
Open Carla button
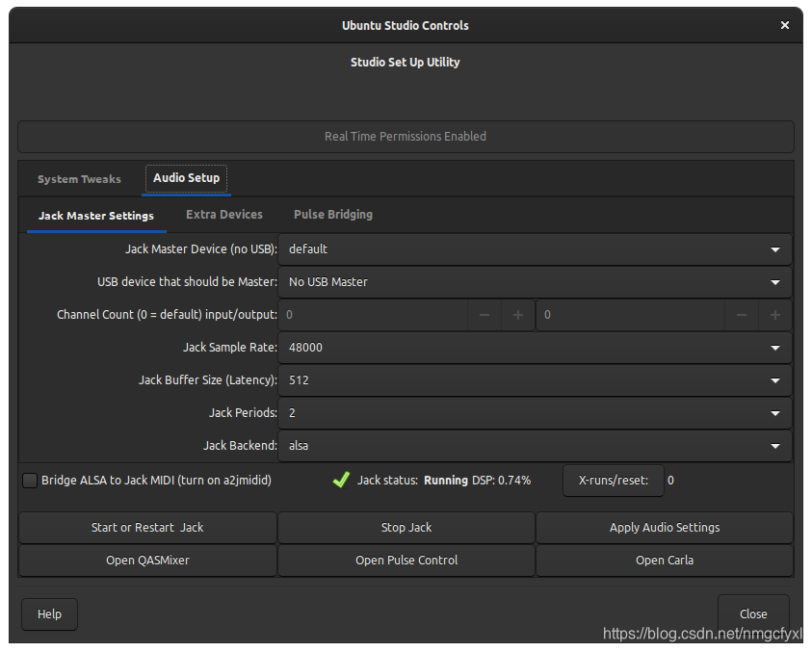click(665, 561)
